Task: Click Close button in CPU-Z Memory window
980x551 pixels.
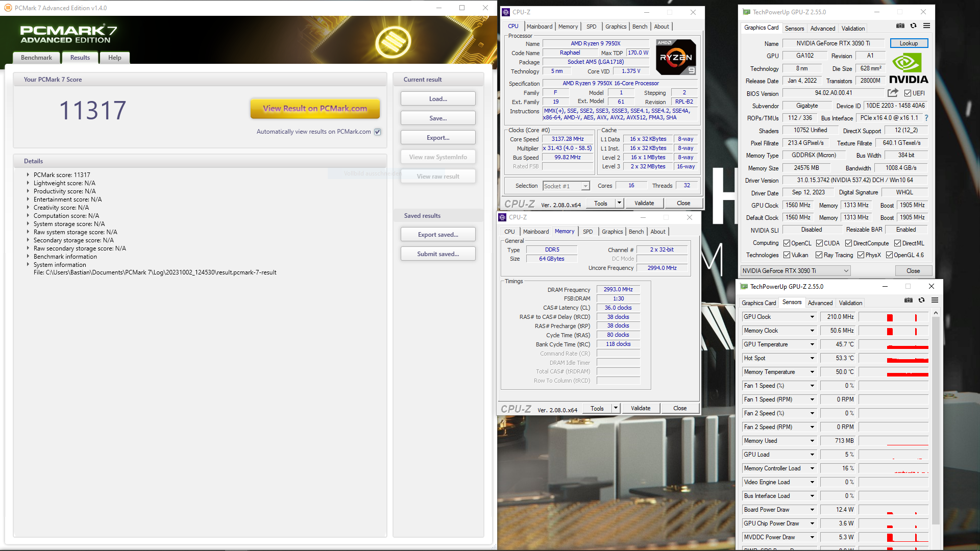Action: (x=680, y=408)
